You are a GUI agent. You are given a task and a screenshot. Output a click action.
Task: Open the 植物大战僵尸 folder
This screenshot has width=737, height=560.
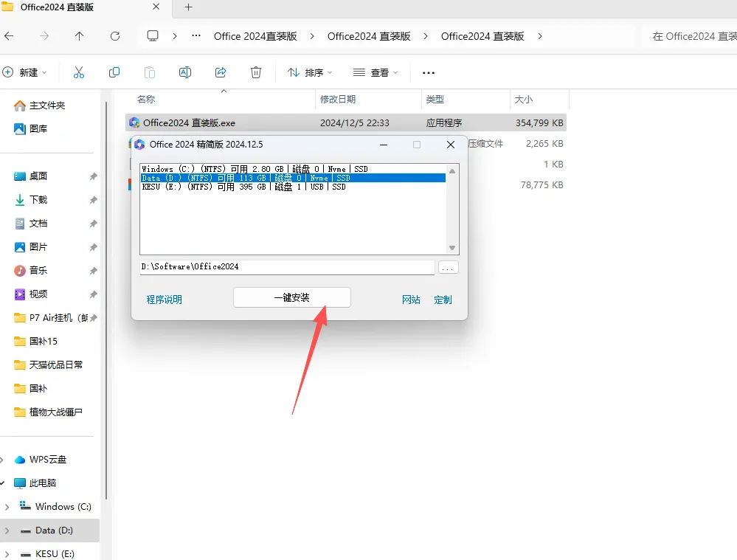point(49,412)
